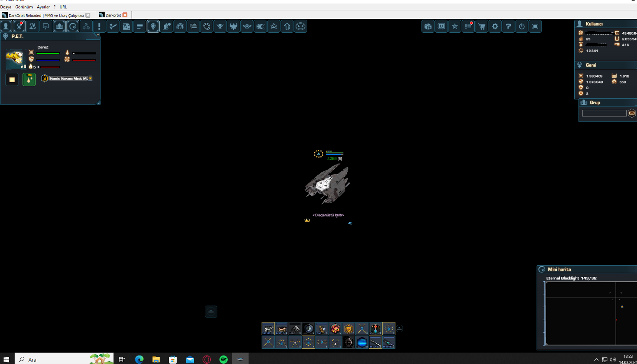Open the help question mark icon
The height and width of the screenshot is (364, 637).
(508, 26)
